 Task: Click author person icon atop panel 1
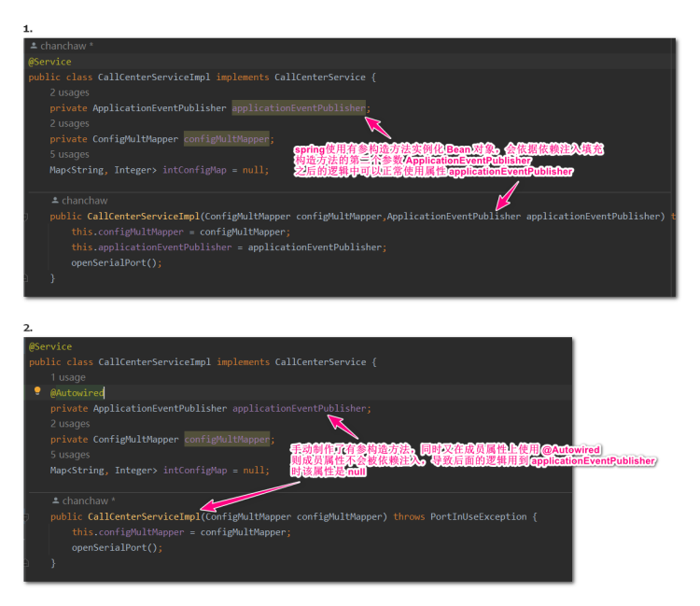34,46
